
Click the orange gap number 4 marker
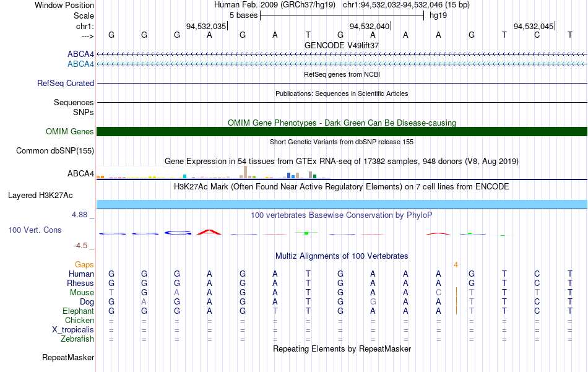[x=456, y=265]
